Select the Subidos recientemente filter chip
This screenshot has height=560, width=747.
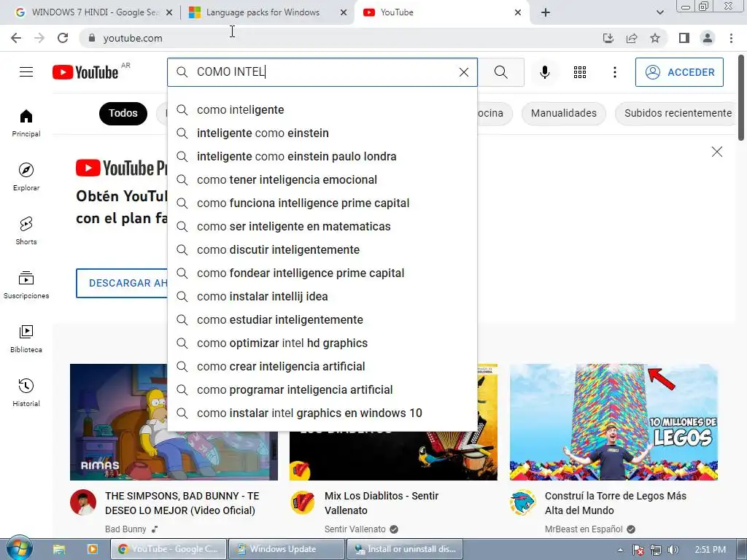click(x=678, y=113)
